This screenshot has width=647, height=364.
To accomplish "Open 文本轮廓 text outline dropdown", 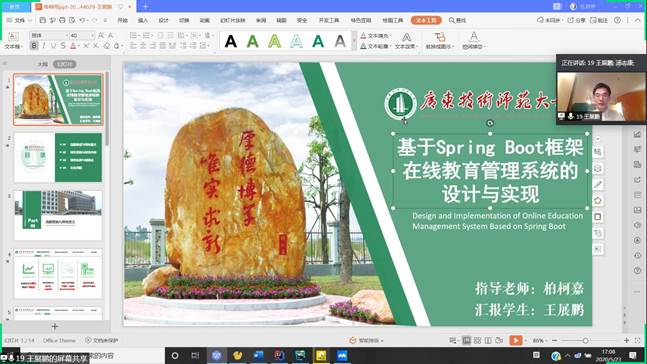I will pyautogui.click(x=376, y=46).
